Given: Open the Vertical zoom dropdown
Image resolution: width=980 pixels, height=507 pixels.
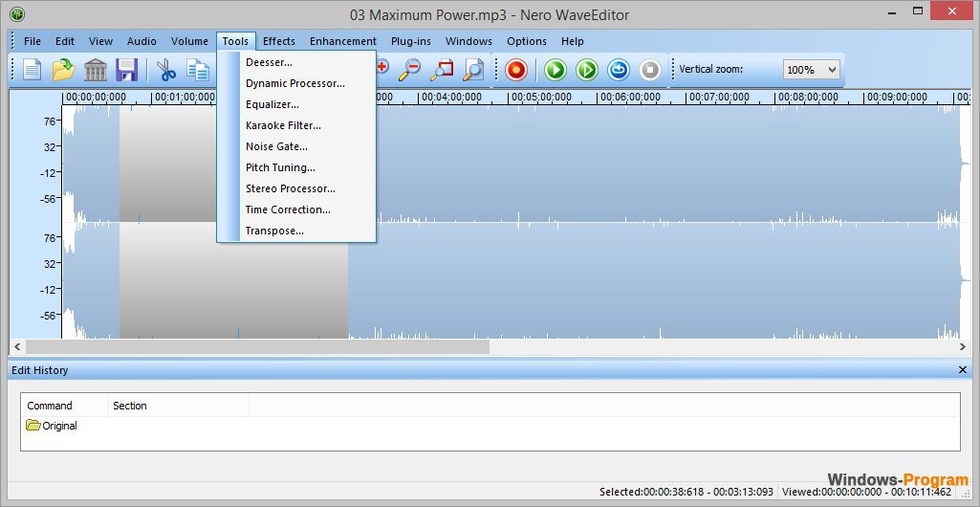Looking at the screenshot, I should pyautogui.click(x=811, y=70).
